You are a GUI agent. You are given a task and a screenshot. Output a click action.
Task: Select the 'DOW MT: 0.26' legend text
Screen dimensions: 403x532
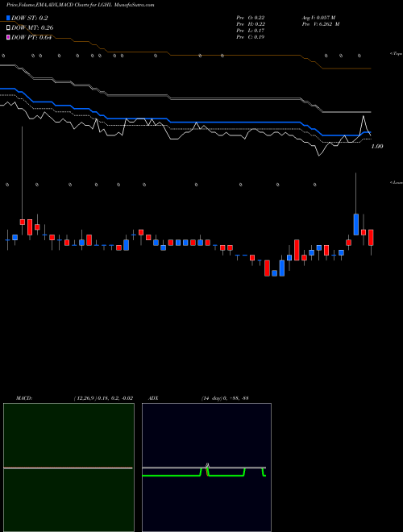point(32,28)
